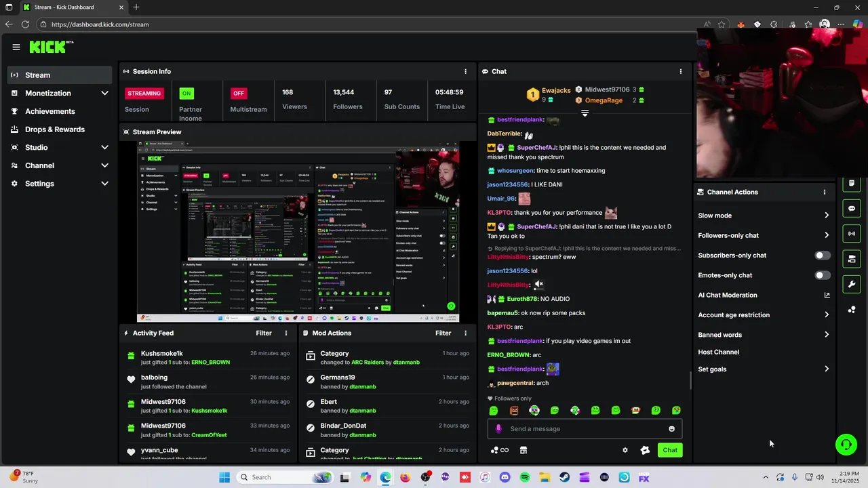Viewport: 868px width, 488px height.
Task: Open Channel Actions three-dot menu
Action: point(825,192)
